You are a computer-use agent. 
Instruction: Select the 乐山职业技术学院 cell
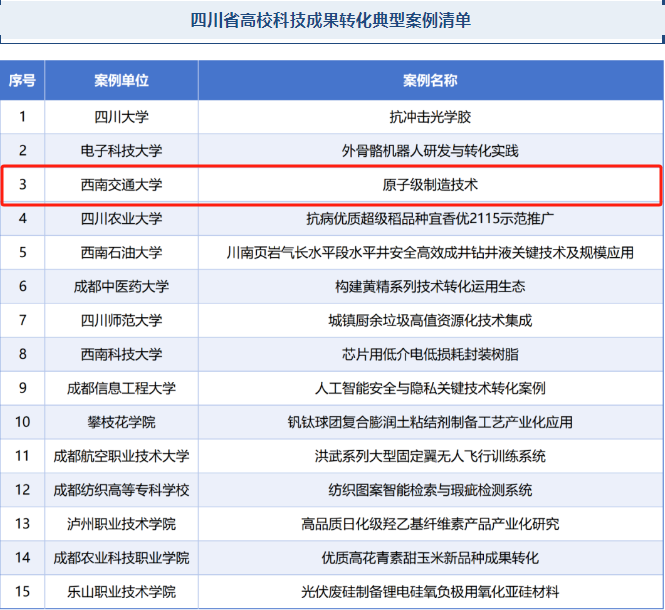click(121, 592)
